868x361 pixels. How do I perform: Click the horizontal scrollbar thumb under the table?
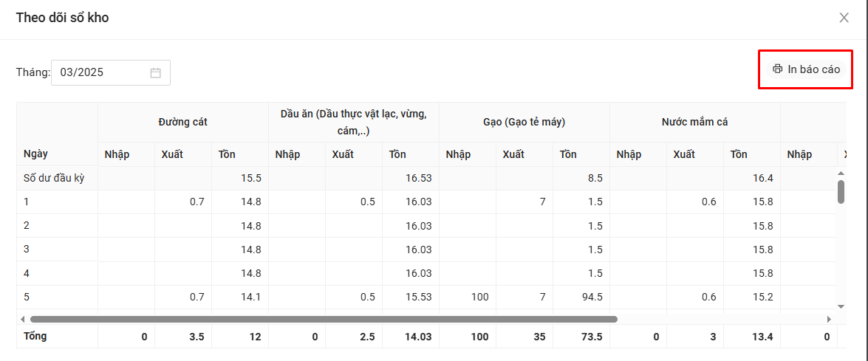point(323,319)
